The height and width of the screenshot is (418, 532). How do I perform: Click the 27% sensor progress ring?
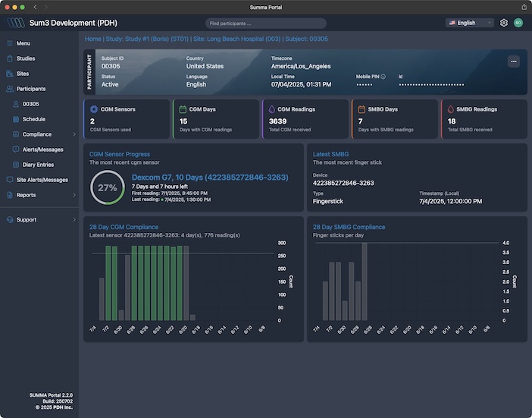pyautogui.click(x=108, y=187)
